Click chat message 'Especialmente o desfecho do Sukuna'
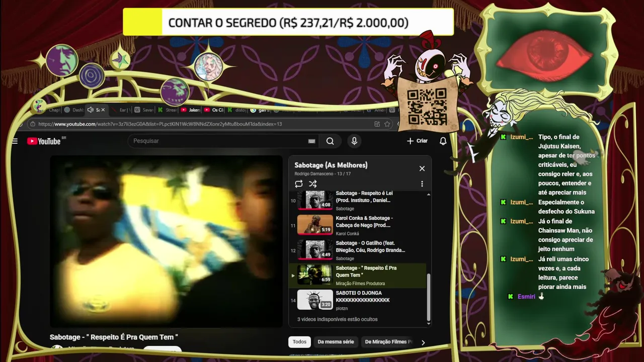 coord(566,207)
